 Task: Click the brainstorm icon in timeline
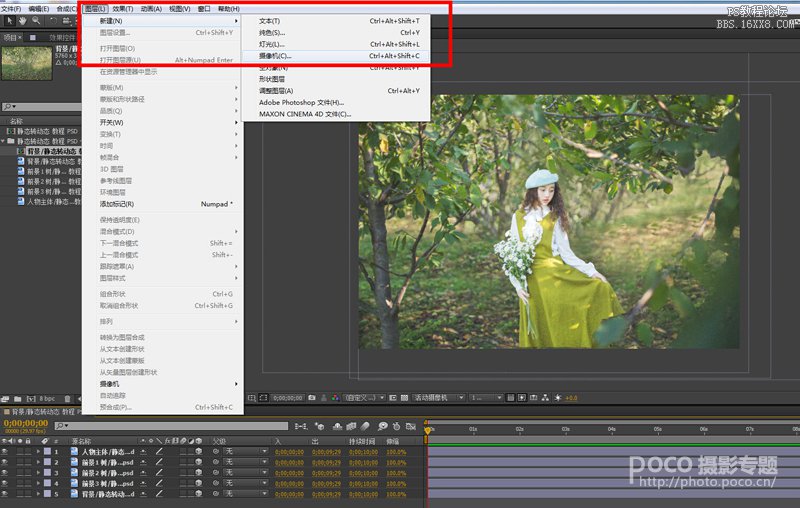coord(382,426)
